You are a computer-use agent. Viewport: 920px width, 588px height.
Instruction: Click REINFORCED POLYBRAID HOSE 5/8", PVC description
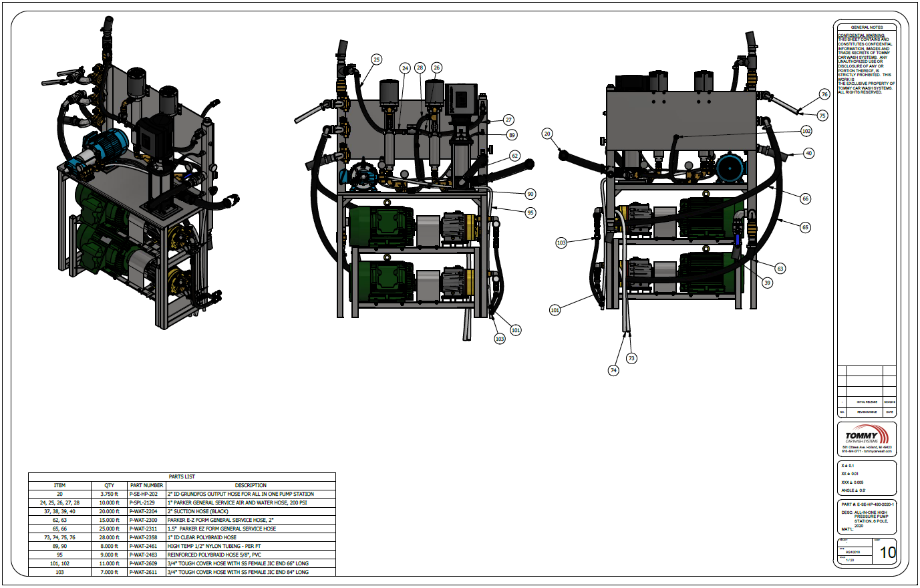click(x=214, y=555)
